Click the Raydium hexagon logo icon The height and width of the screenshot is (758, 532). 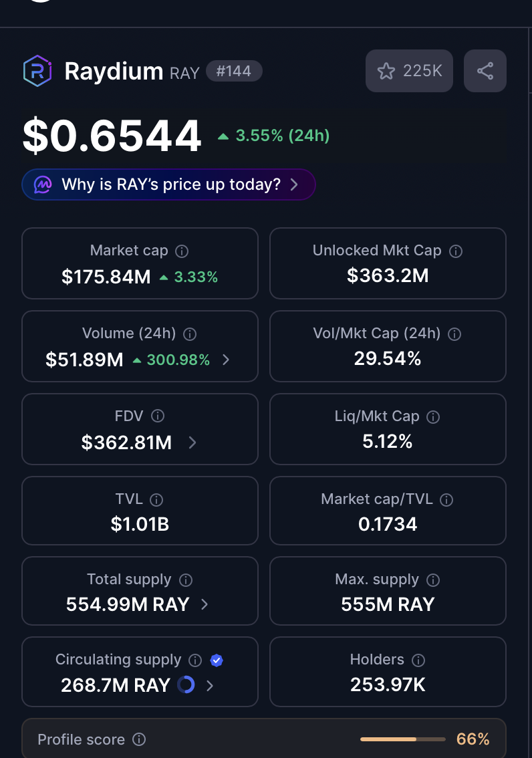click(37, 71)
